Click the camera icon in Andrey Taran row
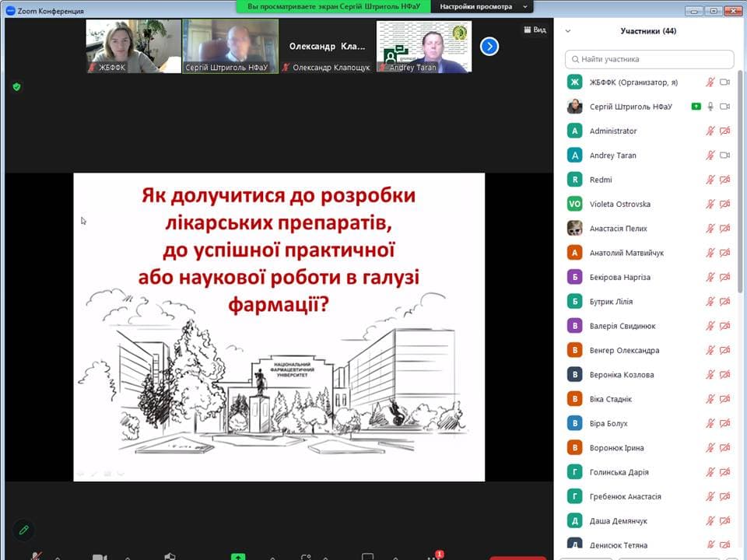This screenshot has width=747, height=560. point(724,156)
